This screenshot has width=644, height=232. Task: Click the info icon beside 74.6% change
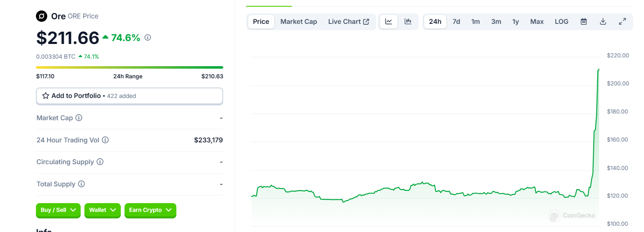[148, 38]
